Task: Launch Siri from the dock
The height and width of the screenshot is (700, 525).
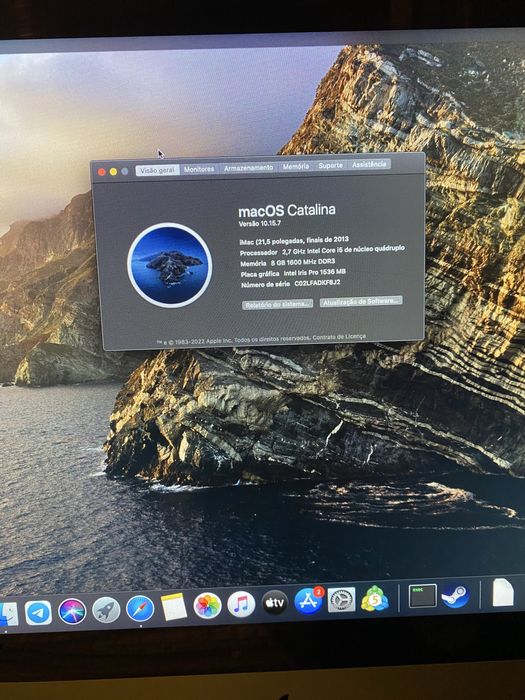Action: pyautogui.click(x=72, y=611)
